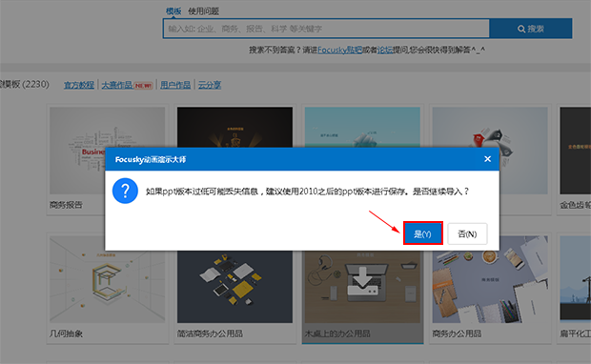Open the 用户作品 link
The width and height of the screenshot is (591, 364).
point(175,85)
